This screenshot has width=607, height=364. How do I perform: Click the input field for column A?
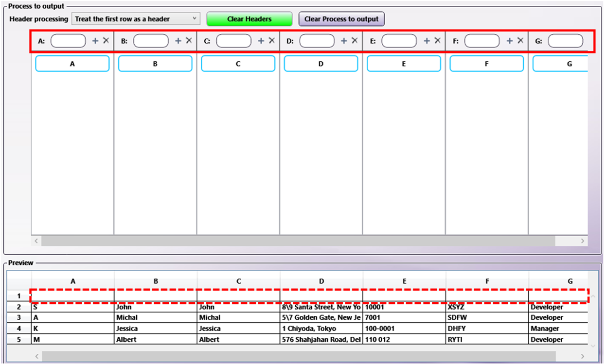coord(68,41)
